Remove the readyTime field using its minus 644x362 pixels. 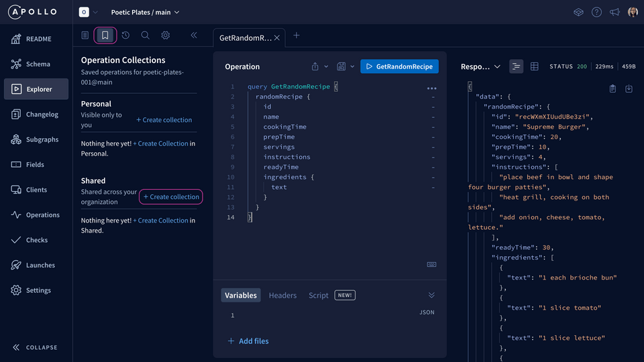pyautogui.click(x=433, y=167)
